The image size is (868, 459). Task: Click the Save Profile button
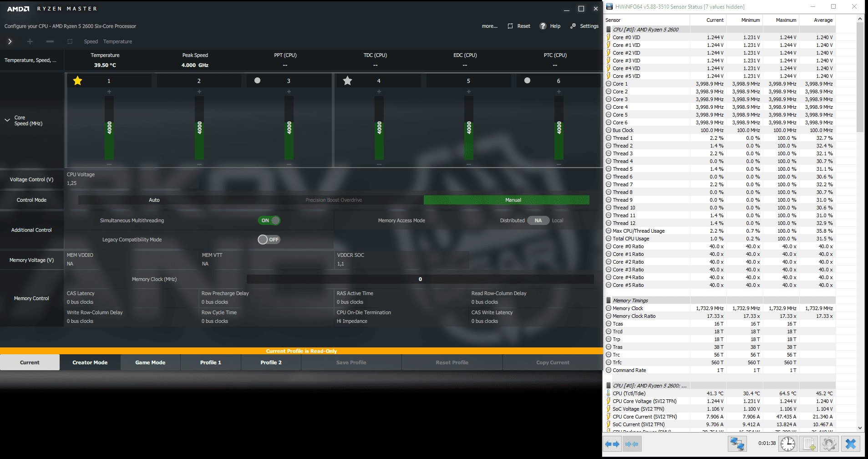click(x=351, y=362)
